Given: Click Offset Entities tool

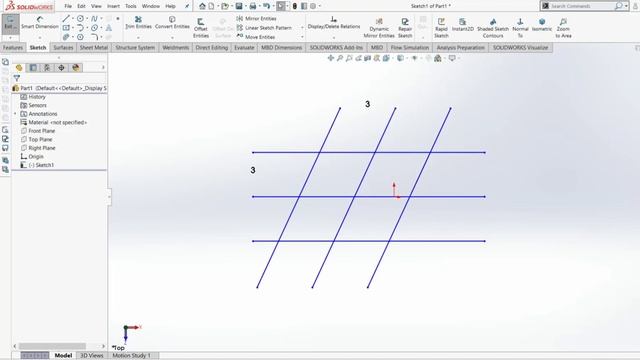Looking at the screenshot, I should 201,27.
